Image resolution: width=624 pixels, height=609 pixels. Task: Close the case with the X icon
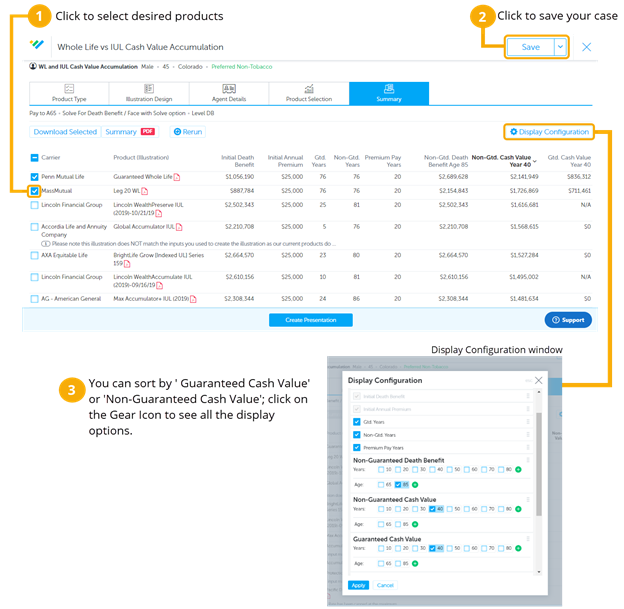(586, 47)
